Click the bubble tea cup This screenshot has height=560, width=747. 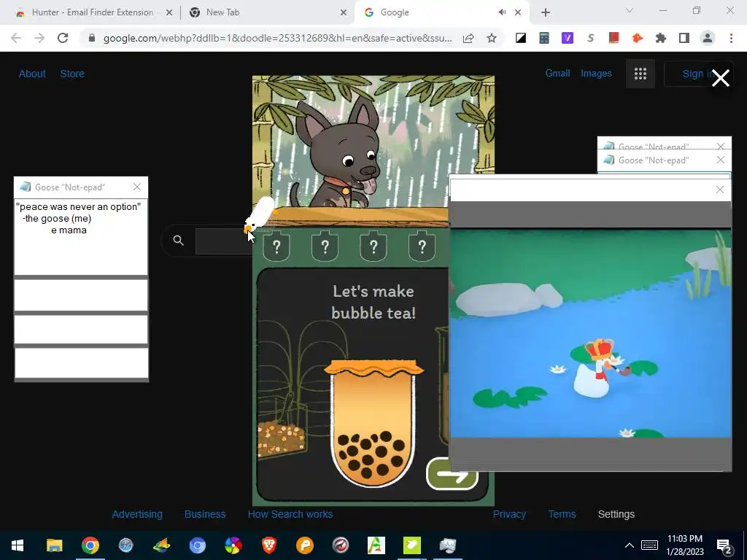click(x=373, y=424)
